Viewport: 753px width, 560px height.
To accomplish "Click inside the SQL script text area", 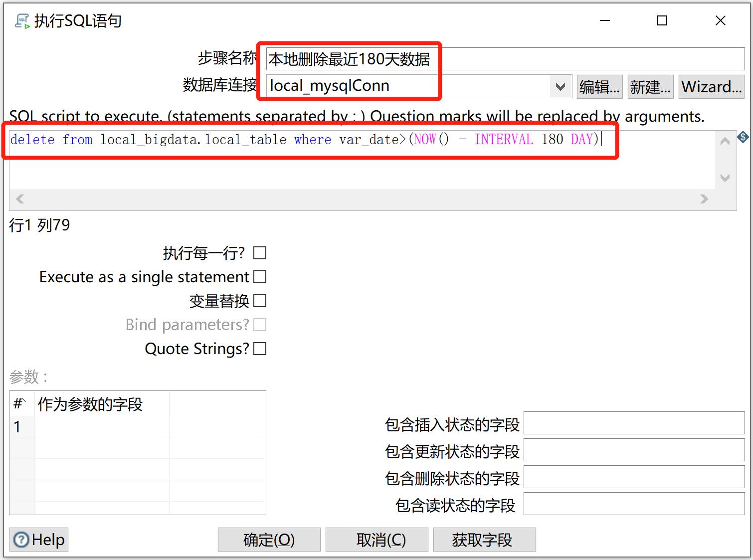I will pyautogui.click(x=362, y=160).
